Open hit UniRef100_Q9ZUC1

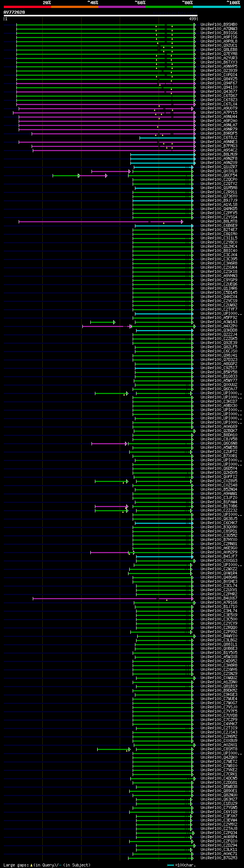pyautogui.click(x=219, y=46)
